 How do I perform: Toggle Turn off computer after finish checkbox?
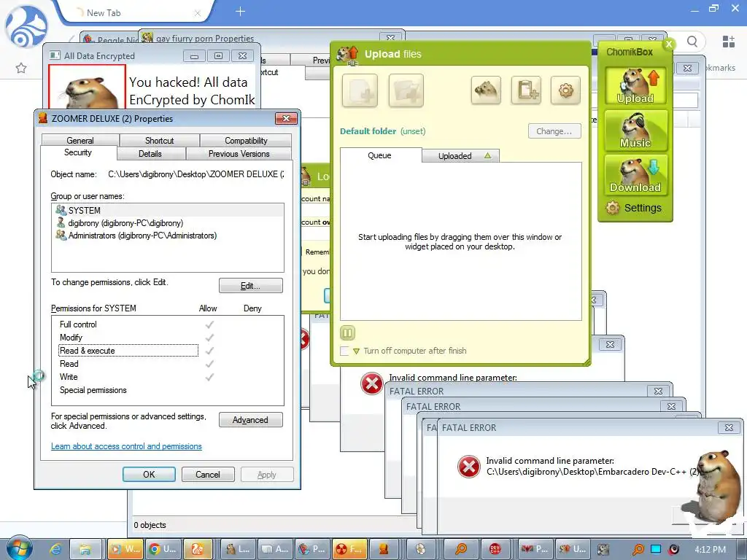pos(344,351)
